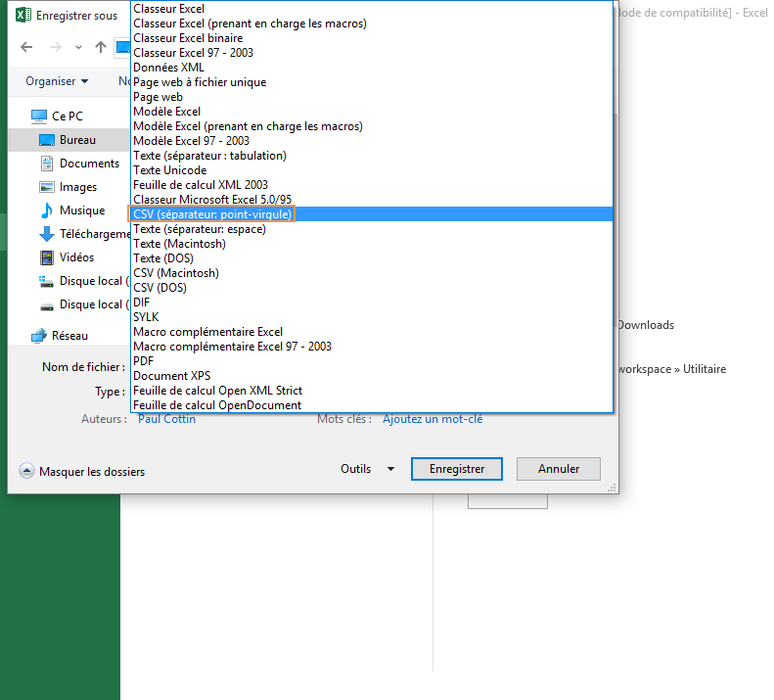
Task: Open Musique folder in the sidebar
Action: click(x=82, y=210)
